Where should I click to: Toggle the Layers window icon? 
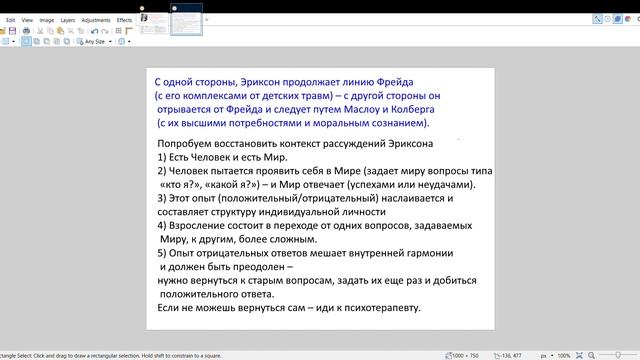(x=618, y=19)
